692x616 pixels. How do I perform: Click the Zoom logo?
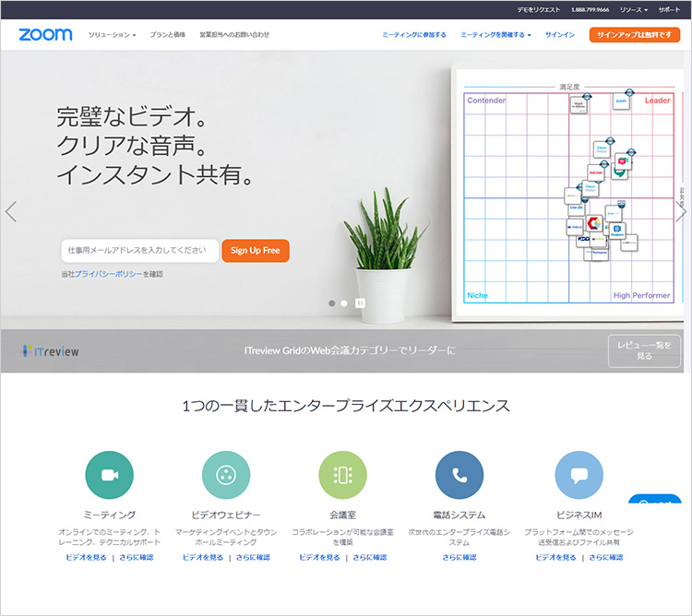coord(45,34)
